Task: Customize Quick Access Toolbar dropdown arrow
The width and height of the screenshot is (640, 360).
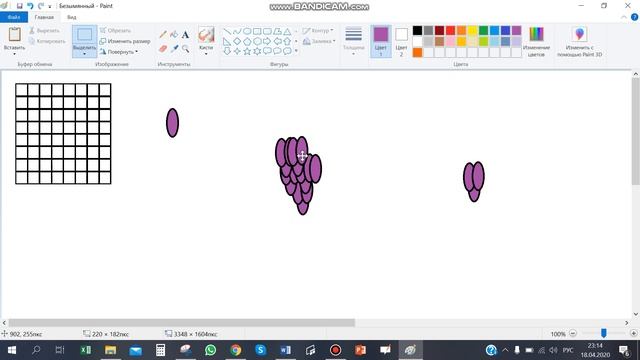Action: click(50, 7)
